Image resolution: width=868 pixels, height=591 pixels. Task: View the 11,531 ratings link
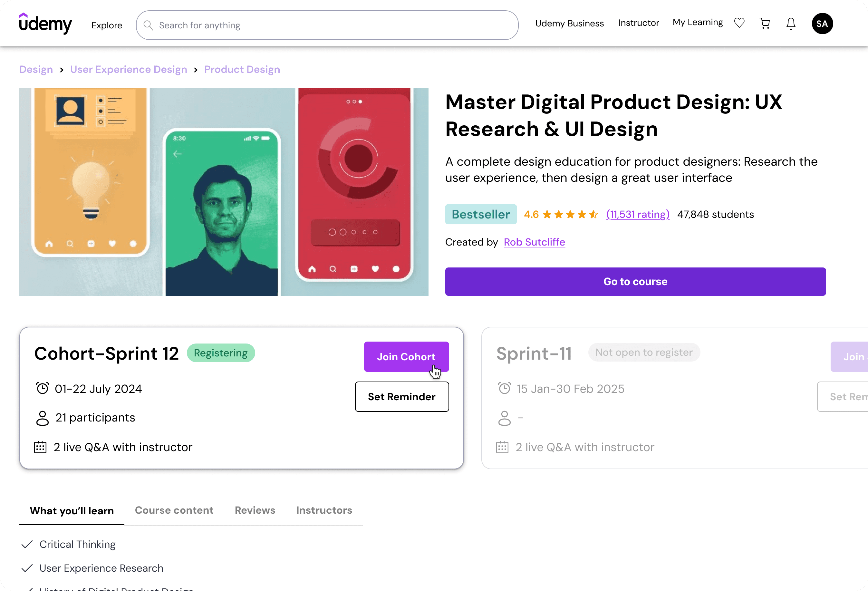click(638, 214)
